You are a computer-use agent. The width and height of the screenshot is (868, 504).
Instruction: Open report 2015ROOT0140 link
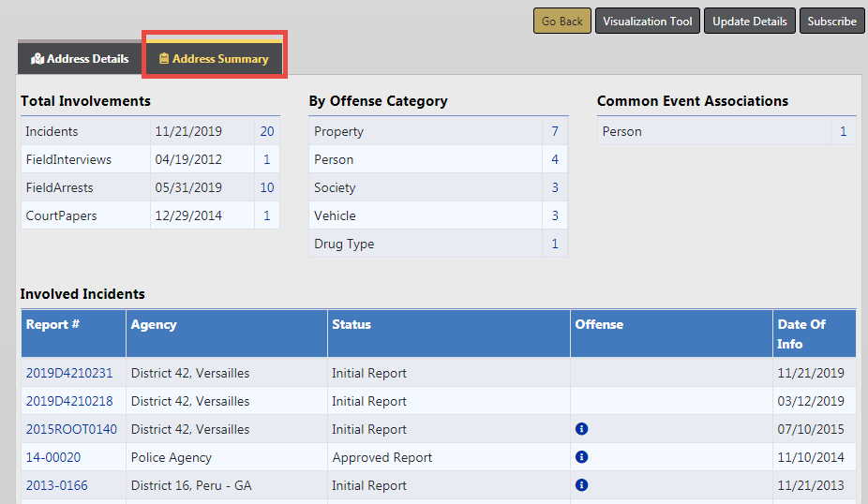pos(71,429)
